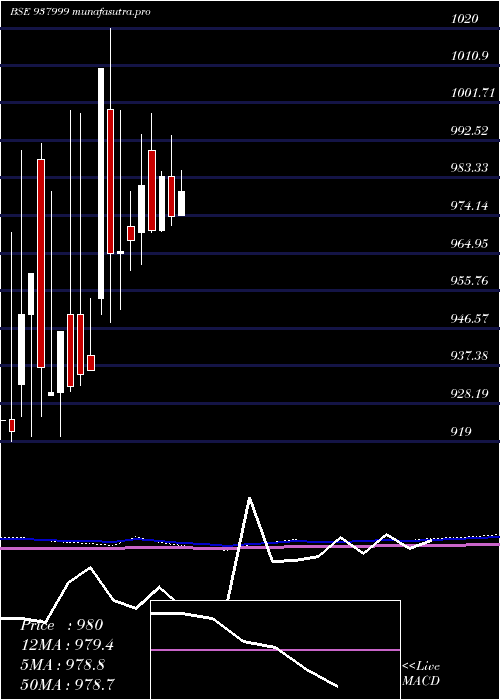Click the '50MA : 978.7' readout
The image size is (500, 700).
[68, 684]
